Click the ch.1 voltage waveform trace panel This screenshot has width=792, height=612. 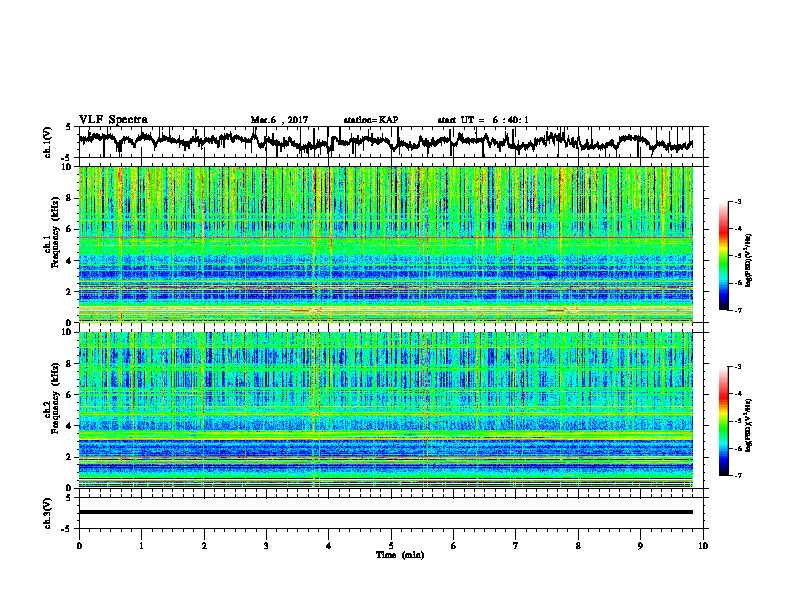[393, 142]
